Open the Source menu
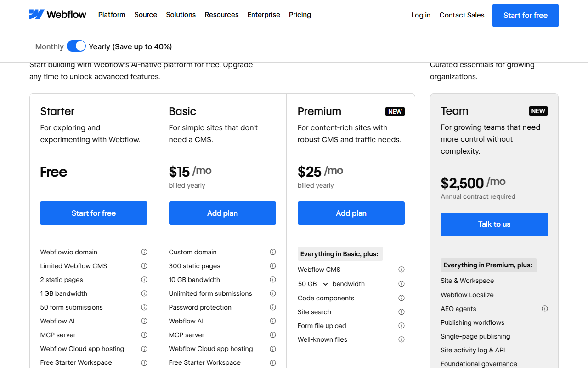Viewport: 588px width, 368px height. [x=146, y=15]
